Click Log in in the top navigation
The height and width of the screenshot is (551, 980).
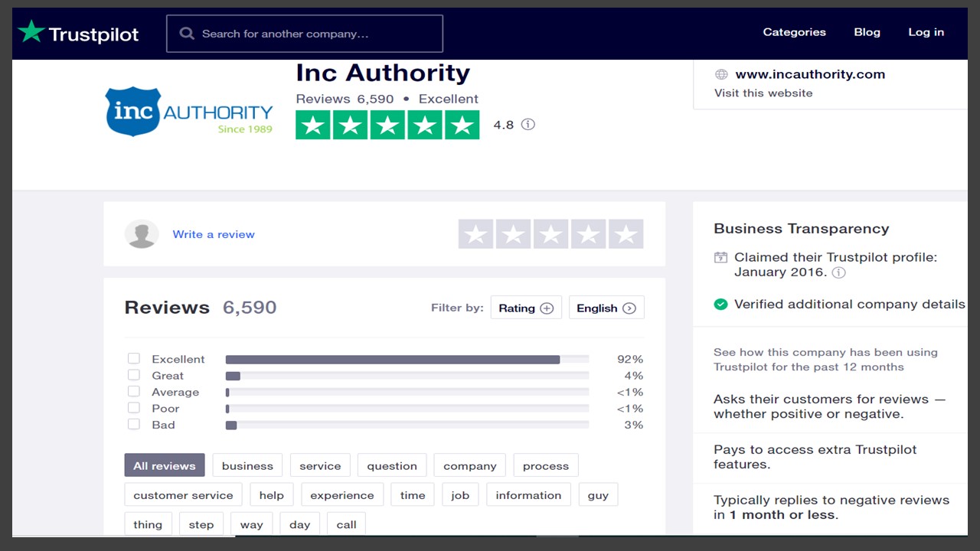tap(926, 32)
